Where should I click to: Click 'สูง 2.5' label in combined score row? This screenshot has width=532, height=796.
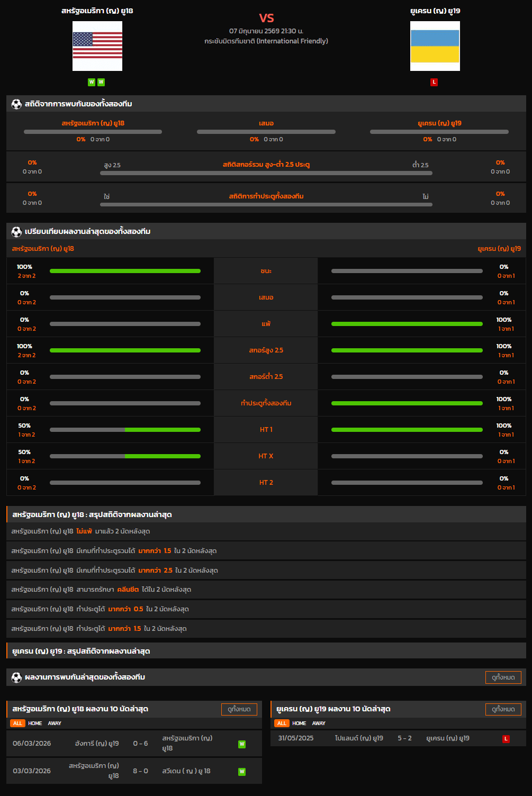point(112,165)
